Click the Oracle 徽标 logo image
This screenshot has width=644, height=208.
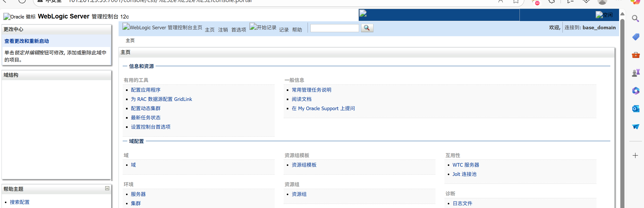20,17
